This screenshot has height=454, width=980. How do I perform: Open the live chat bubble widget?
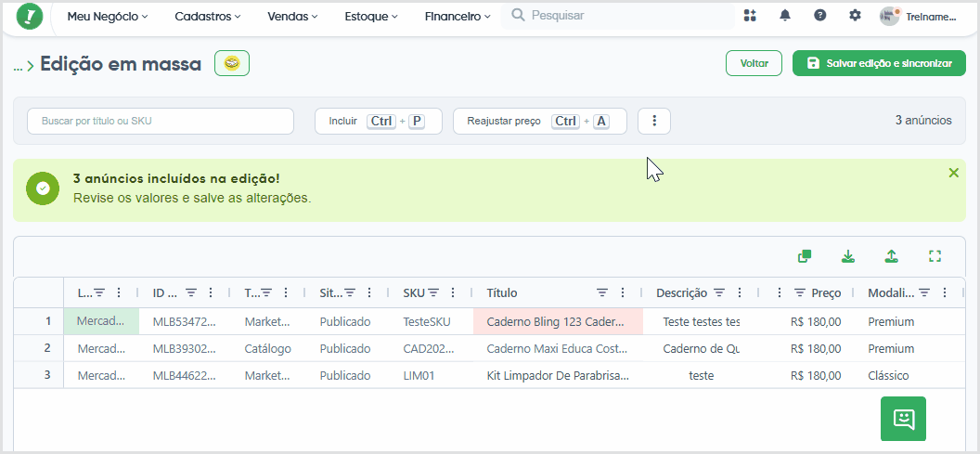[x=903, y=419]
